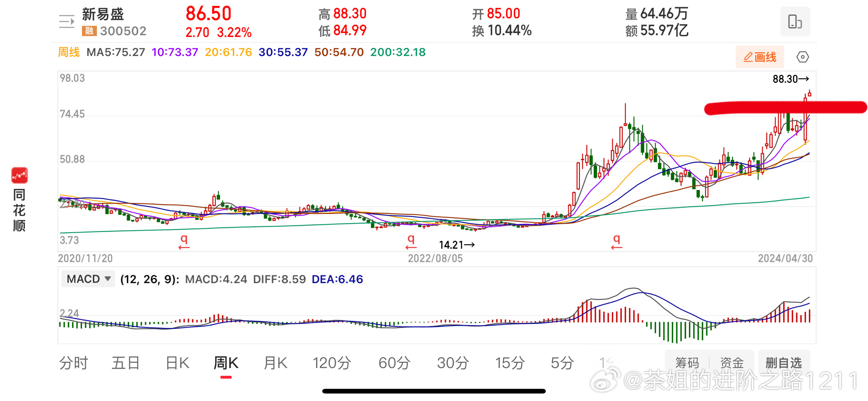The width and height of the screenshot is (868, 401).
Task: Tap the stock name 新易盛
Action: [103, 14]
